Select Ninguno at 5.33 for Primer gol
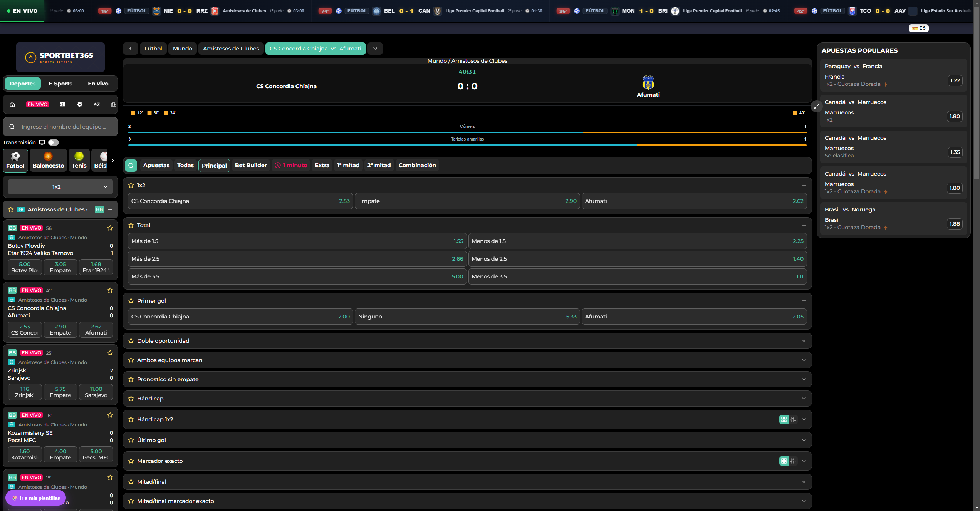The image size is (980, 511). [x=467, y=317]
